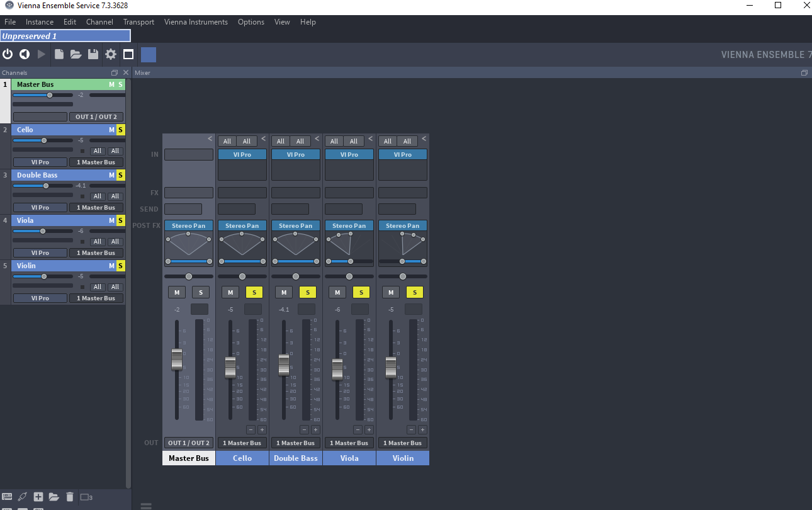The image size is (812, 510).
Task: Toggle solo on Double Bass mixer strip
Action: pos(308,292)
